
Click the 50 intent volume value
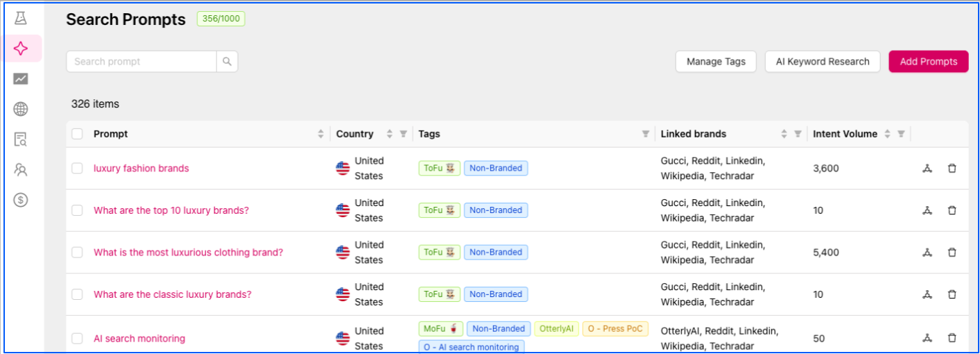coord(818,338)
